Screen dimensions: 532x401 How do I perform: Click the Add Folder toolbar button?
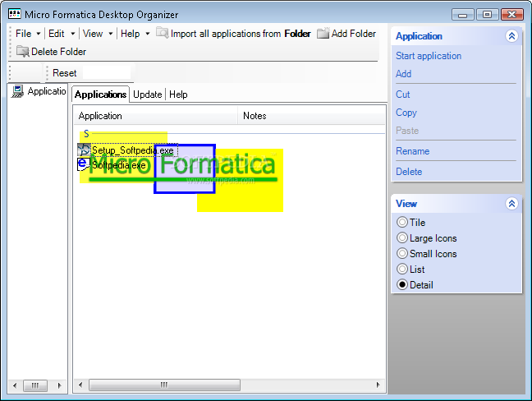click(346, 33)
